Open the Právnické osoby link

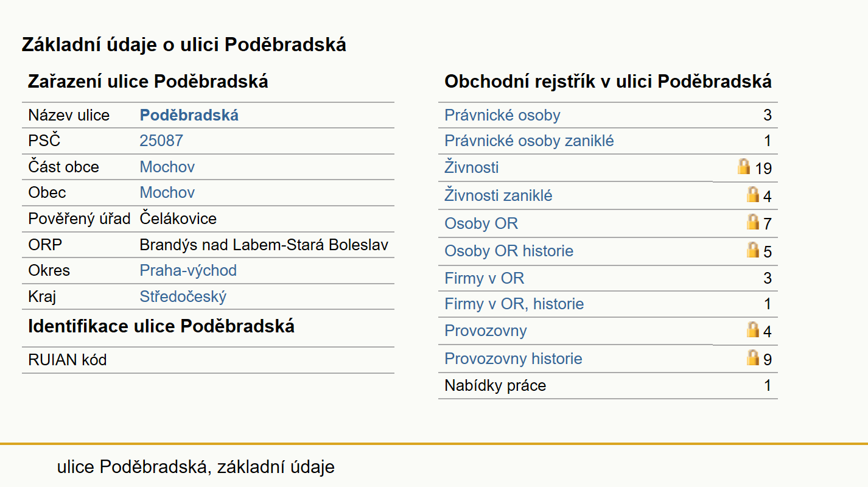click(502, 115)
